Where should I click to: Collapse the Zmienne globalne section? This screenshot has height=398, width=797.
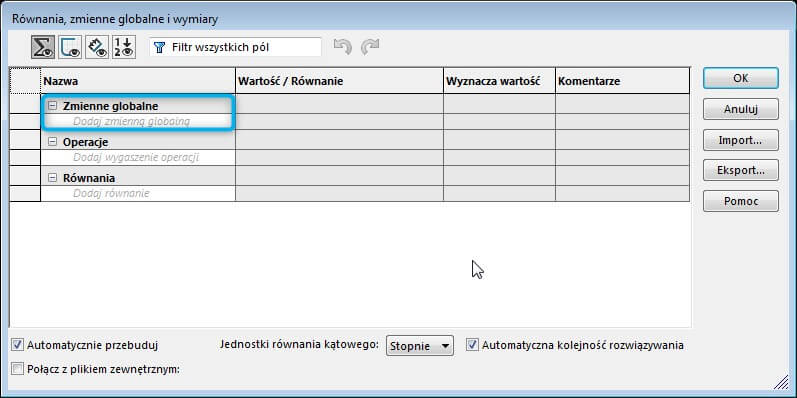[52, 106]
